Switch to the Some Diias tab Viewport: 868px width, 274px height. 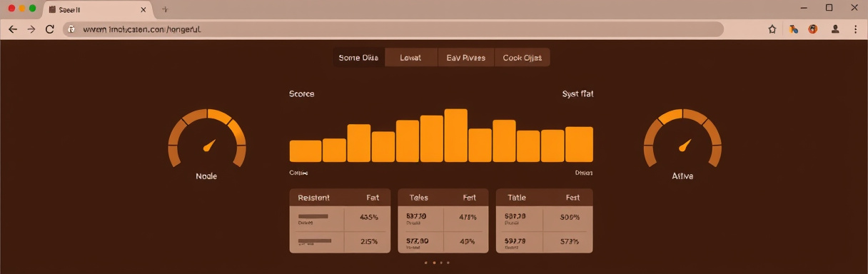pos(358,58)
